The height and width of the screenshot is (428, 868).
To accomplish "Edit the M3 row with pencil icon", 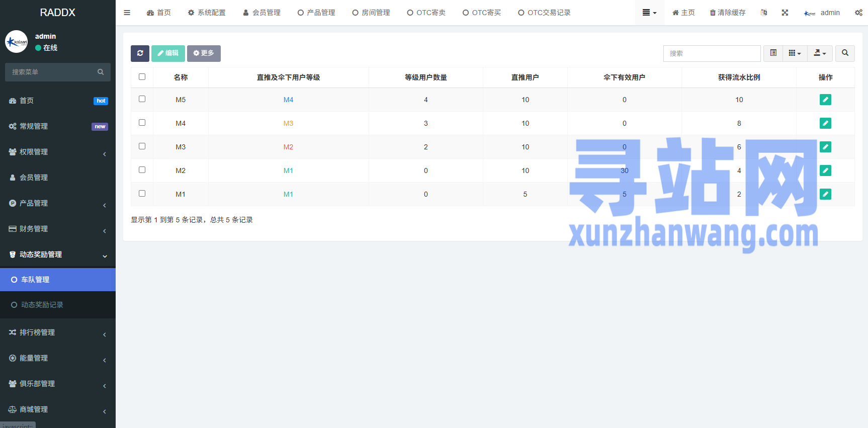I will coord(825,147).
